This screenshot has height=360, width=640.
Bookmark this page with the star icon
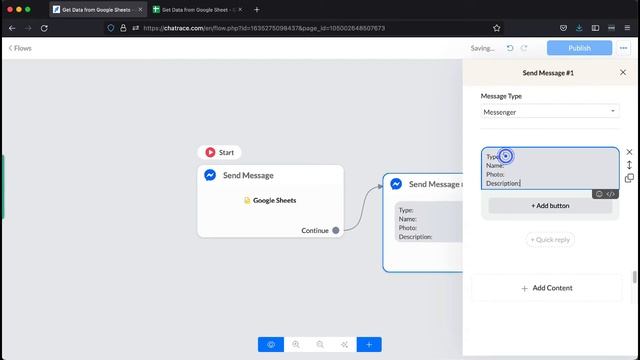[x=496, y=28]
